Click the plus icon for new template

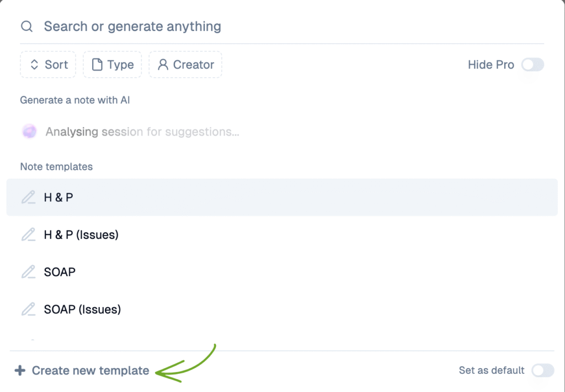(x=20, y=370)
